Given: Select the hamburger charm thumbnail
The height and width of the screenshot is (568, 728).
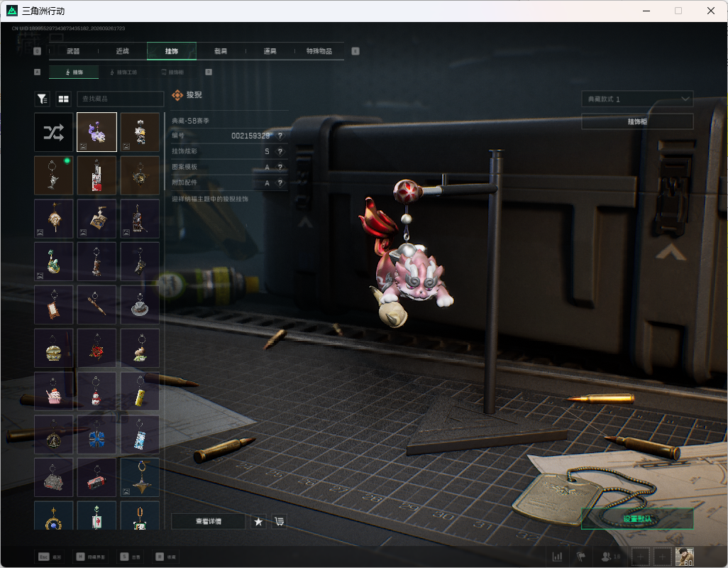Looking at the screenshot, I should click(x=53, y=349).
